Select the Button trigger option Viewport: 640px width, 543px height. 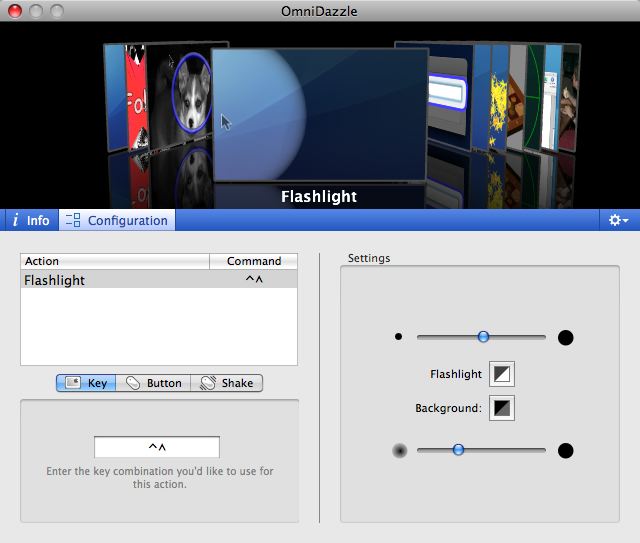153,383
